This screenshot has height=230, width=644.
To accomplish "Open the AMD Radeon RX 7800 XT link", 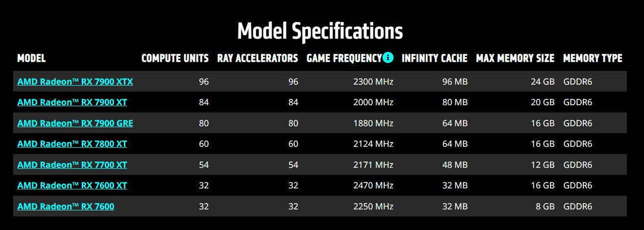I will (72, 144).
